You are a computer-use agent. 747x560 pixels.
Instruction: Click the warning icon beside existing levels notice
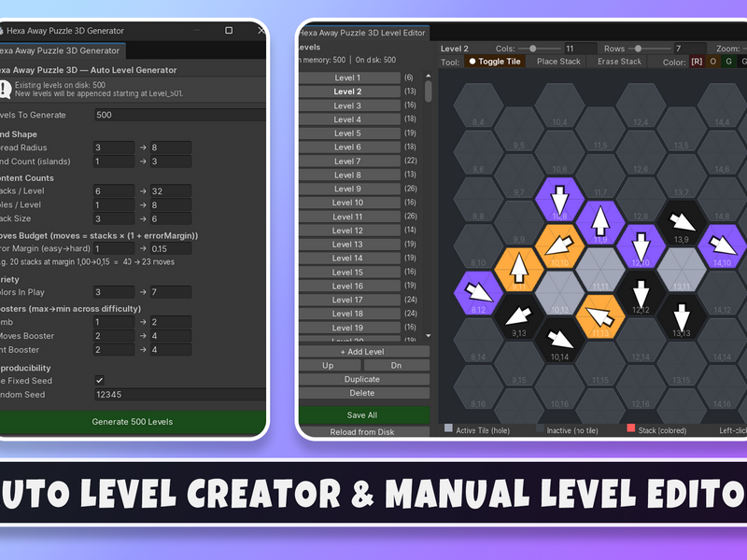(x=5, y=89)
